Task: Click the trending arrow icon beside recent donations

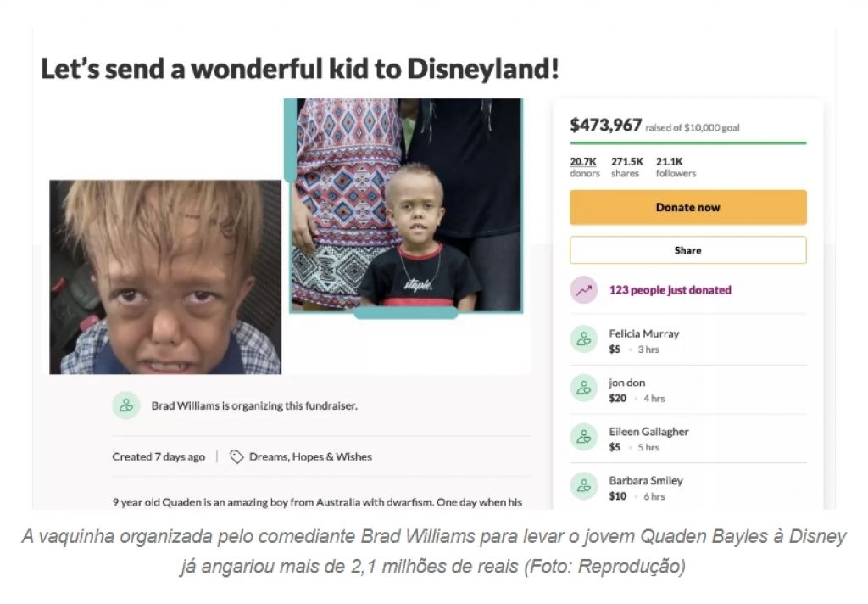Action: (x=584, y=290)
